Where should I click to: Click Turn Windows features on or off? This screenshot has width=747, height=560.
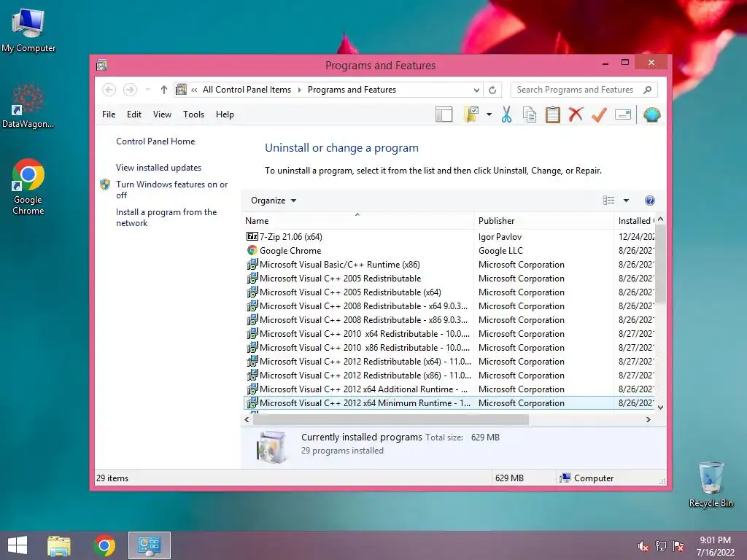(171, 190)
